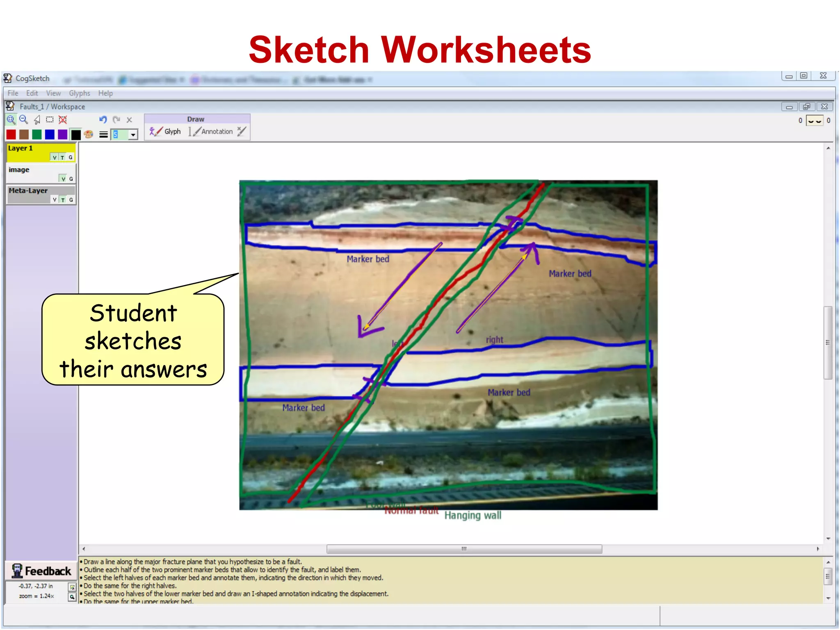This screenshot has height=630, width=840.
Task: Choose the dashed rectangle marquee tool
Action: (50, 120)
